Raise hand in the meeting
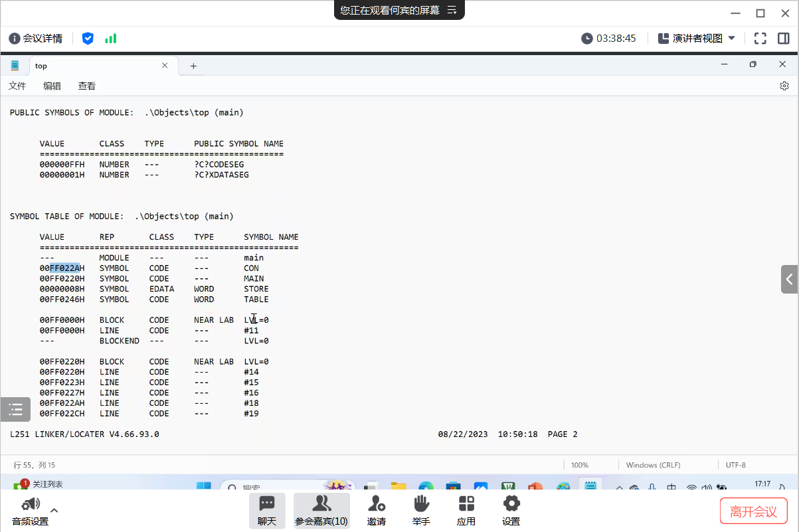 pyautogui.click(x=421, y=510)
